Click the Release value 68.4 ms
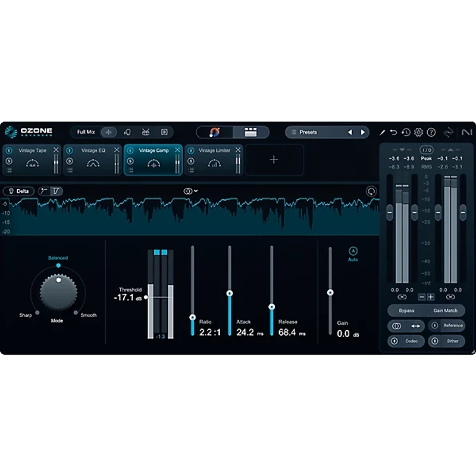 292,333
